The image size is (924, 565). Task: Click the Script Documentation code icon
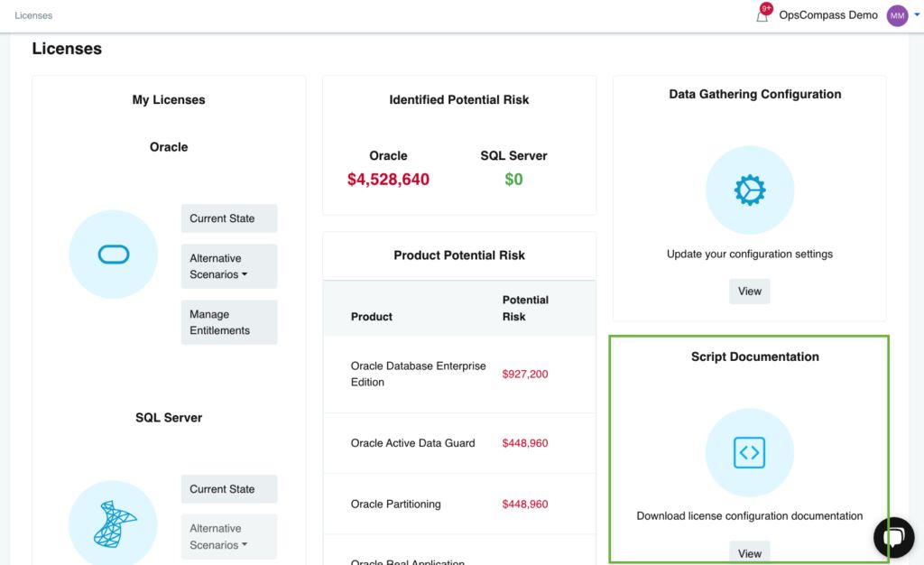(750, 452)
